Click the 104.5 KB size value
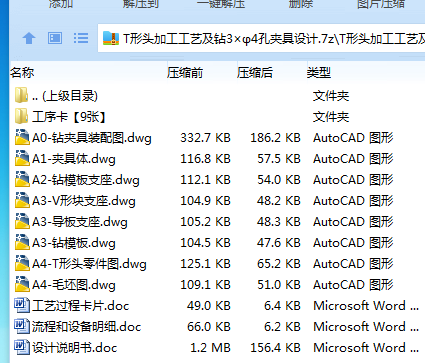 (205, 243)
